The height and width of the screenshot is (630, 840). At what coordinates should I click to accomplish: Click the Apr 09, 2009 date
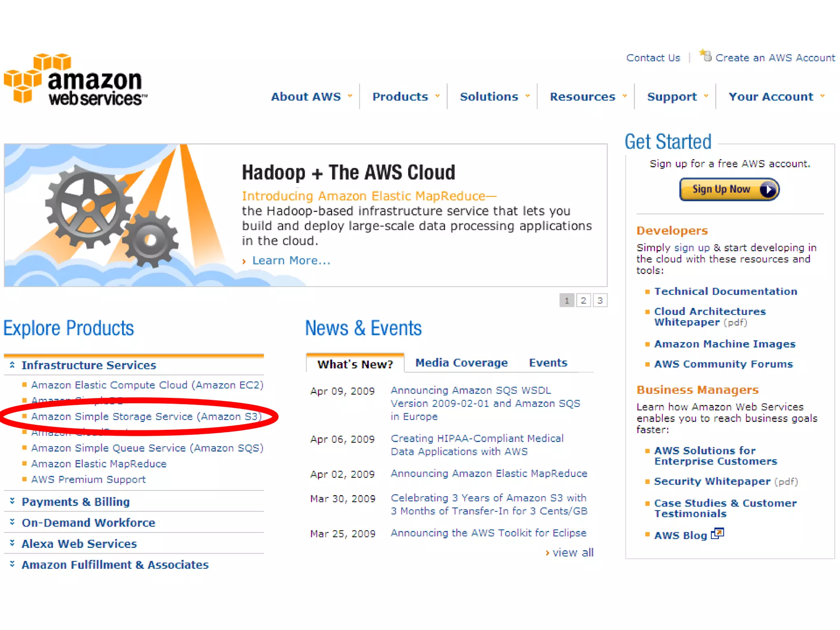[342, 391]
